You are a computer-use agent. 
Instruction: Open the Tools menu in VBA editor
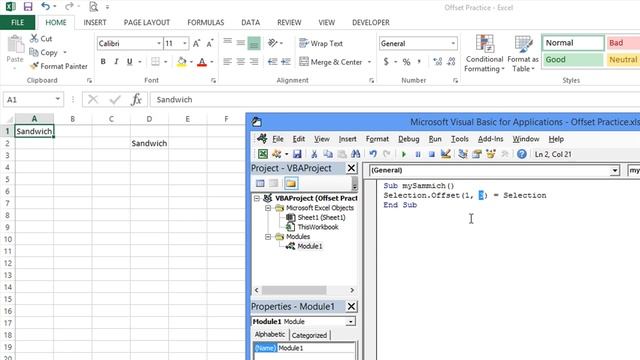tap(460, 139)
